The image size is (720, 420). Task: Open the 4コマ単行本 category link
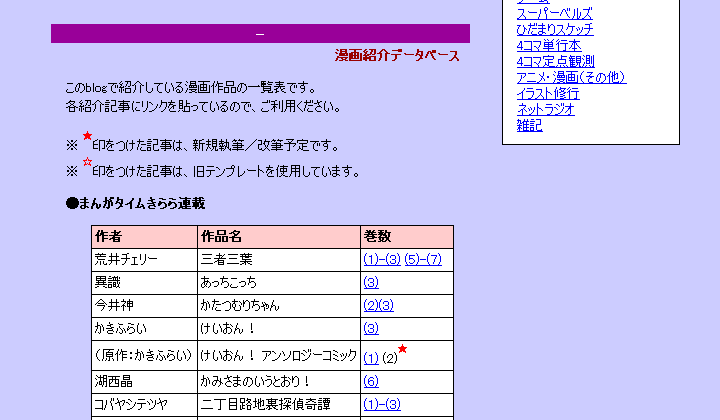(x=549, y=45)
